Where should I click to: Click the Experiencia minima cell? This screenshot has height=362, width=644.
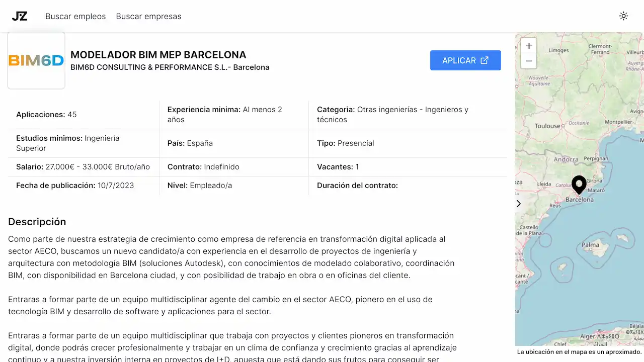click(x=234, y=115)
